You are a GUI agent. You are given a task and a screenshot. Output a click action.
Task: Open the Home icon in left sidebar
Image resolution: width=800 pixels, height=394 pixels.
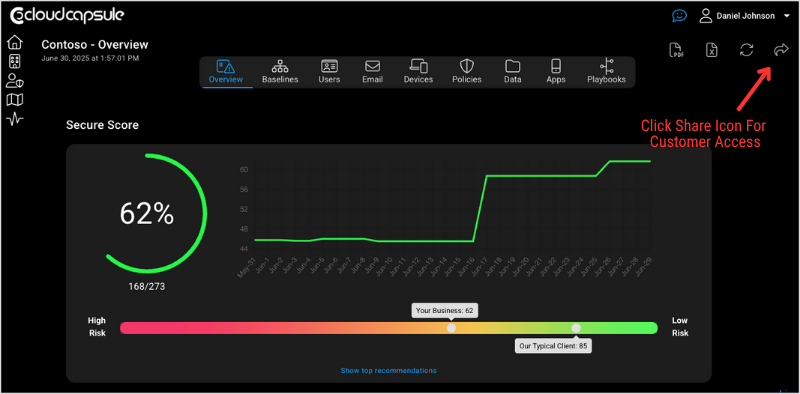(x=15, y=42)
